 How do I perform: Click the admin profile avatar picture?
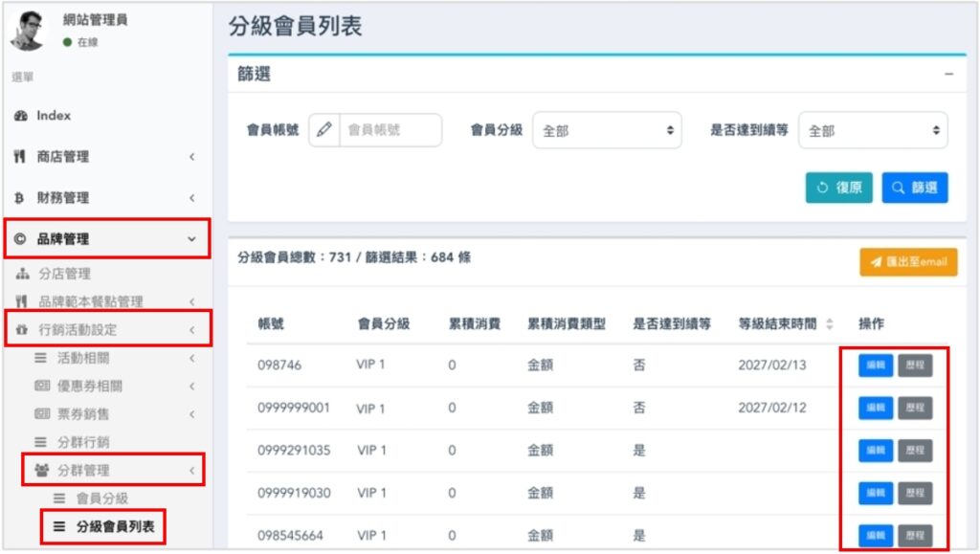click(30, 31)
